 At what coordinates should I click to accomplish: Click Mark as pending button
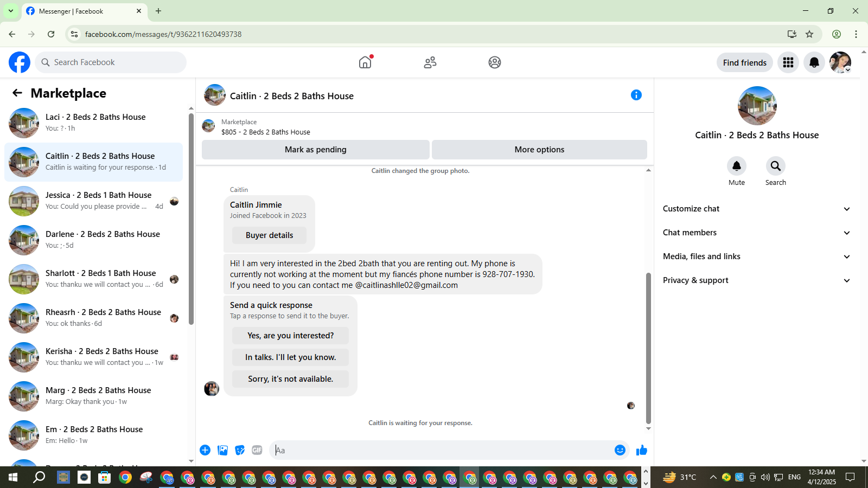pyautogui.click(x=316, y=150)
